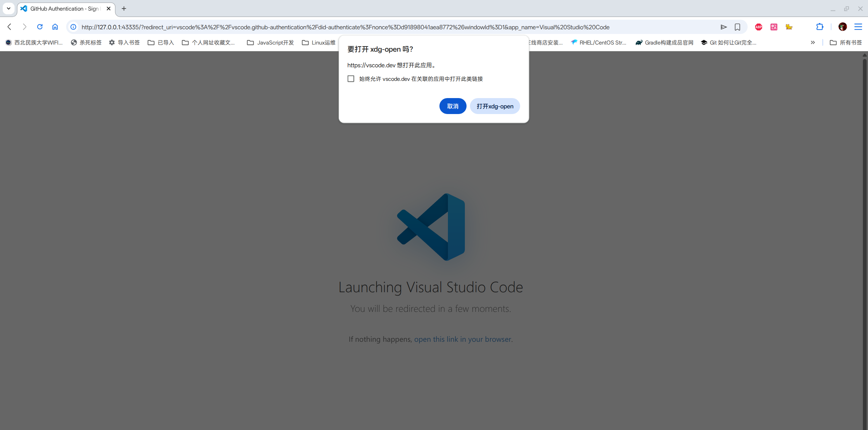
Task: Click the send/share arrow icon in address bar
Action: [x=724, y=27]
